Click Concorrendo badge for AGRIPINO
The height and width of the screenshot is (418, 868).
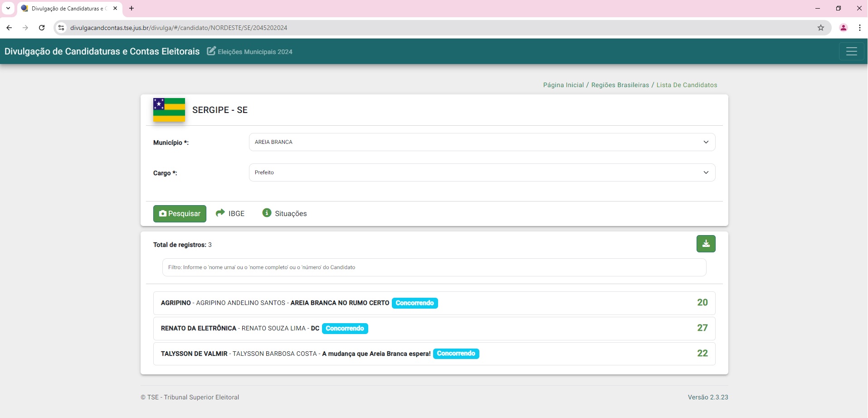point(414,303)
